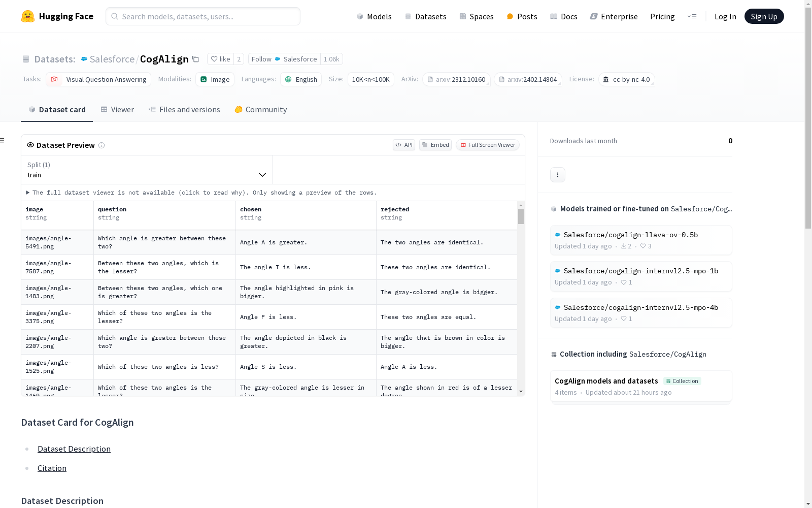The image size is (812, 508).
Task: Click the Hugging Face logo icon
Action: (28, 16)
